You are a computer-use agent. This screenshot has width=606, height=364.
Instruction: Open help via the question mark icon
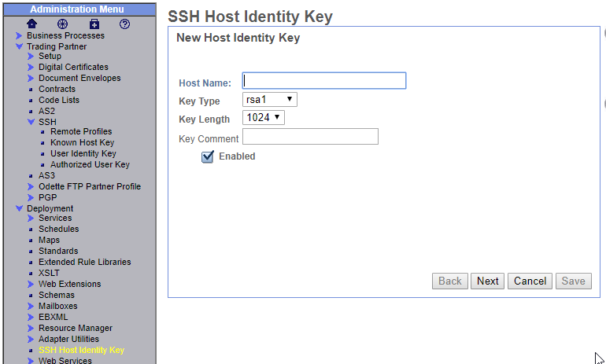(124, 24)
